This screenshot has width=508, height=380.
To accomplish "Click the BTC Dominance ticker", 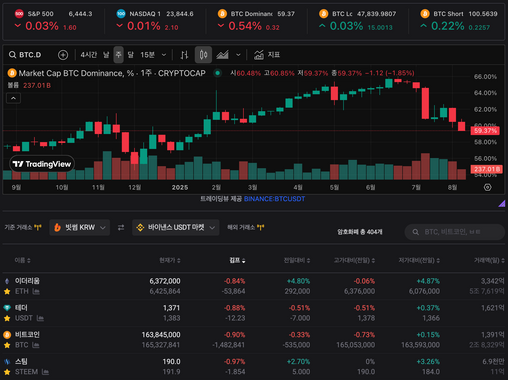I will point(256,20).
